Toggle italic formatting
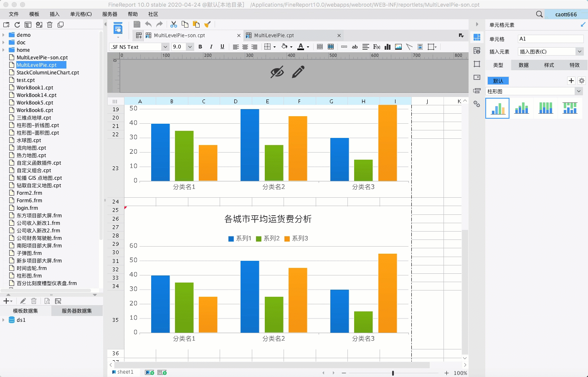588x377 pixels. pyautogui.click(x=211, y=47)
